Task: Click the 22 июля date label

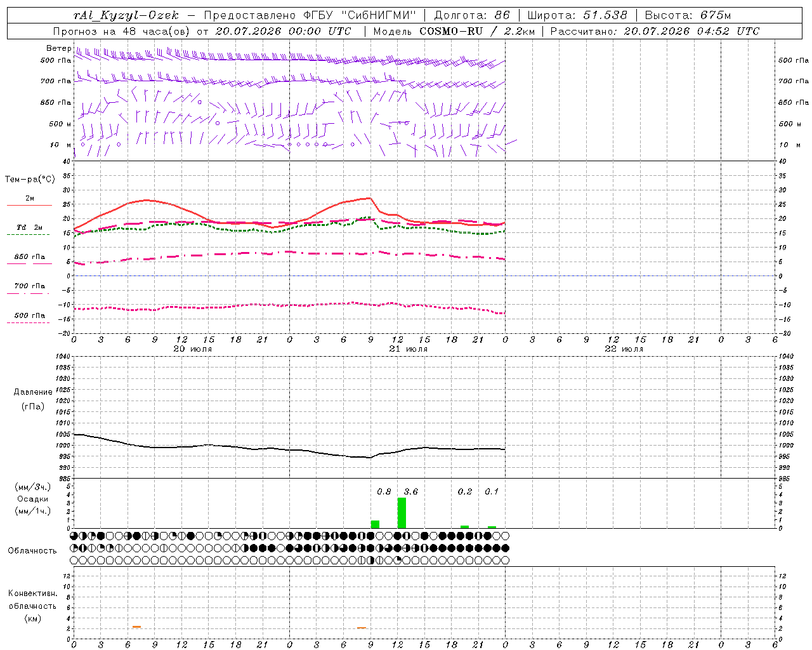Action: (624, 348)
